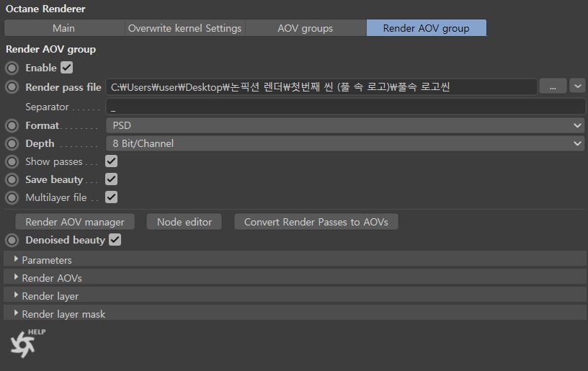The width and height of the screenshot is (588, 371).
Task: Select the Render AOV group tab
Action: coord(427,28)
